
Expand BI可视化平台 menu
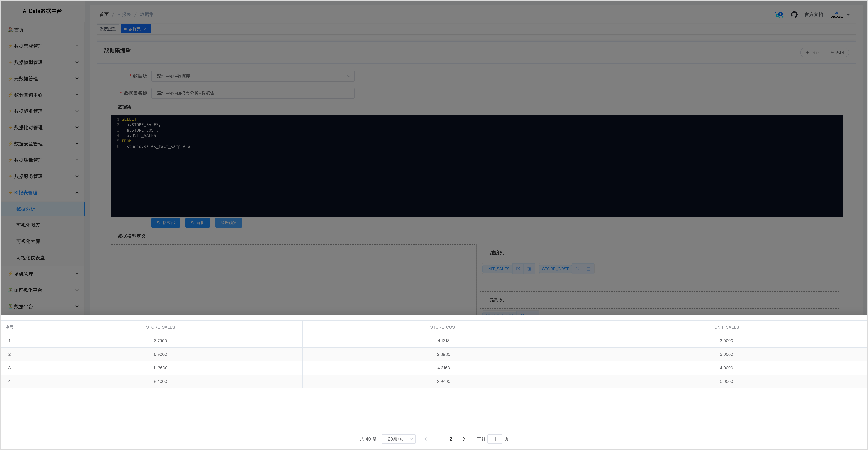click(x=42, y=290)
